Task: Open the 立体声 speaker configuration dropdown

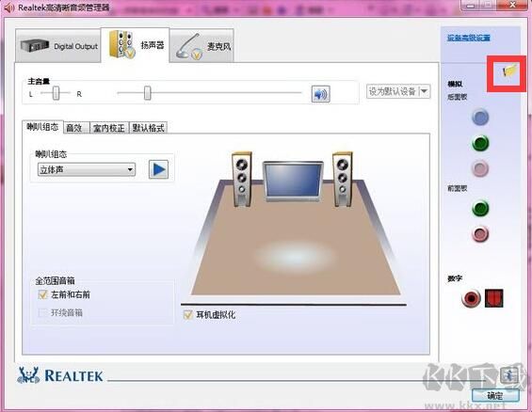Action: 87,169
